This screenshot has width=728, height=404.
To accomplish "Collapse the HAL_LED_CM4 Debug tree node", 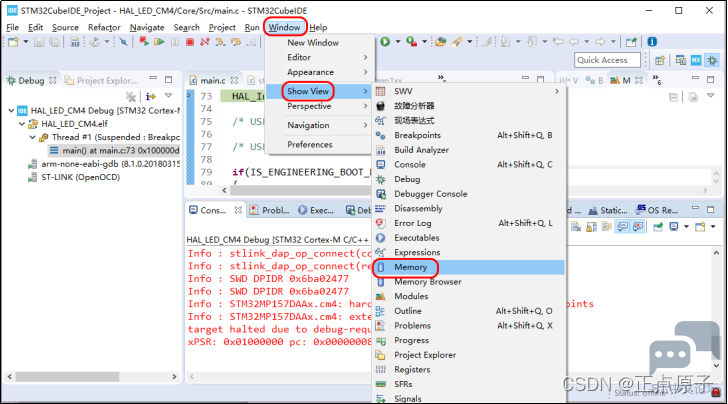I will coord(11,111).
